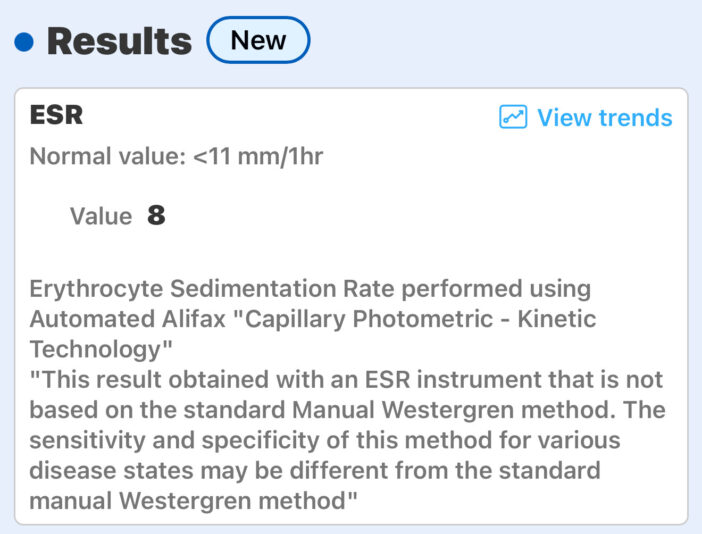Click the final "manual Westergren method" line
702x534 pixels.
click(194, 500)
